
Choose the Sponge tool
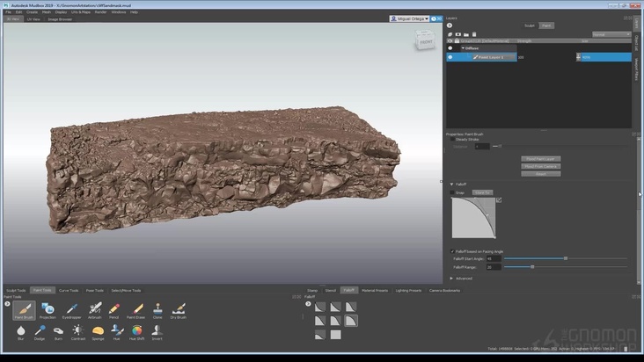click(x=98, y=331)
